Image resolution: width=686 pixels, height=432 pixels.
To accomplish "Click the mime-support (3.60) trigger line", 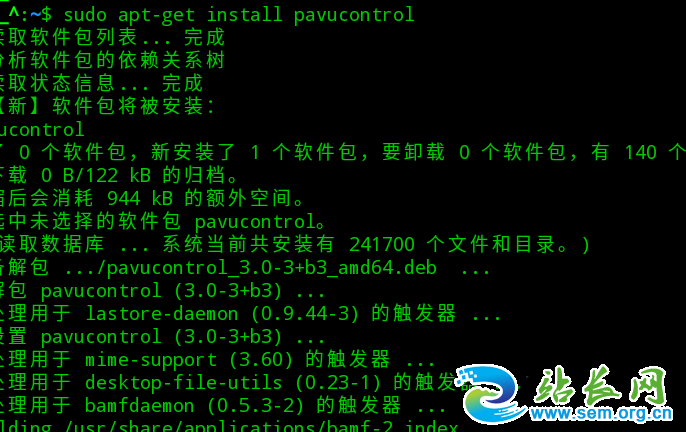I will click(x=217, y=359).
